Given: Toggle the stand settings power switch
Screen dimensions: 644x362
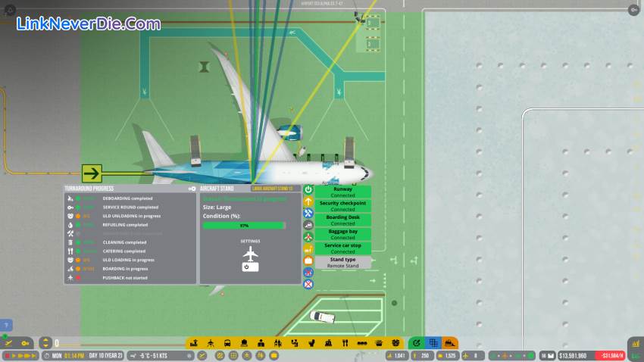Looking at the screenshot, I should pos(250,267).
